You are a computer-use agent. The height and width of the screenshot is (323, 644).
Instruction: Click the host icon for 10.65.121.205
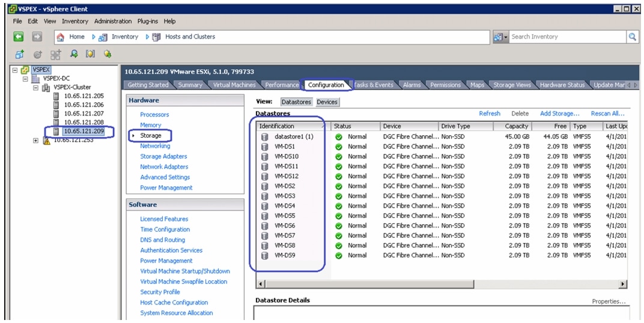pos(56,96)
